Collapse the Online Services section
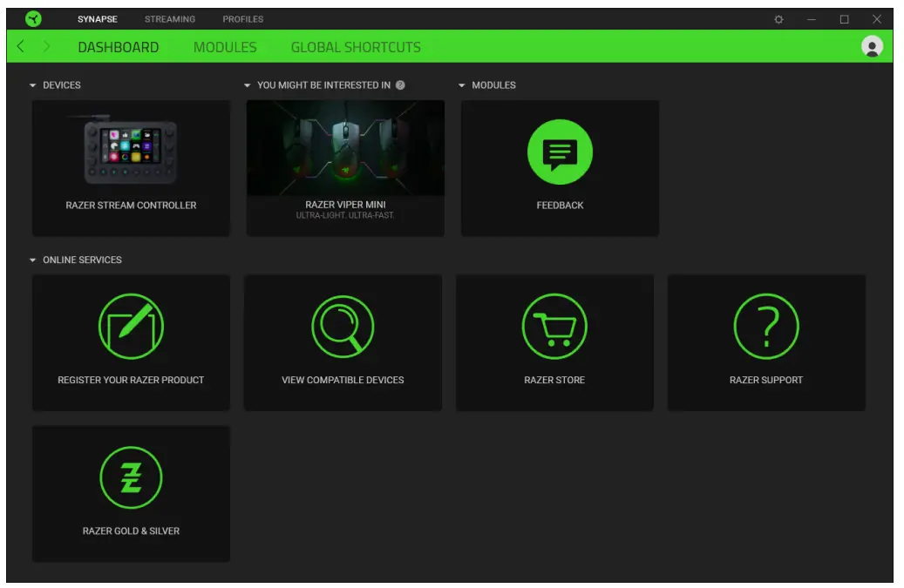This screenshot has height=588, width=904. [33, 260]
